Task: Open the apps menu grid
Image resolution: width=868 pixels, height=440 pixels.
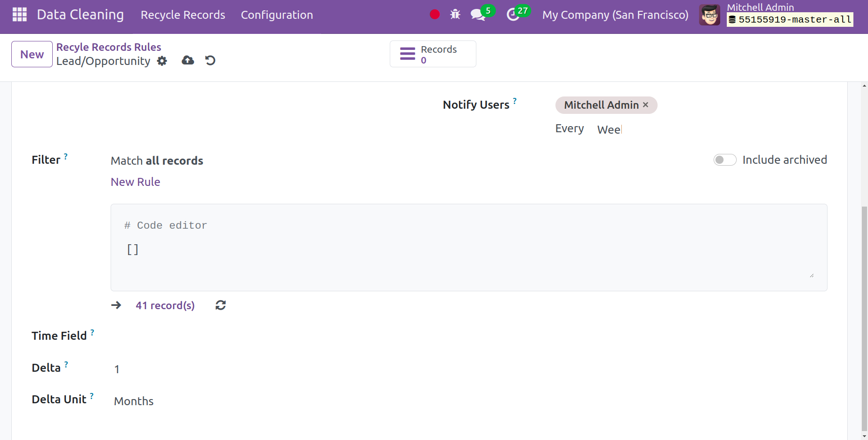Action: pos(19,14)
